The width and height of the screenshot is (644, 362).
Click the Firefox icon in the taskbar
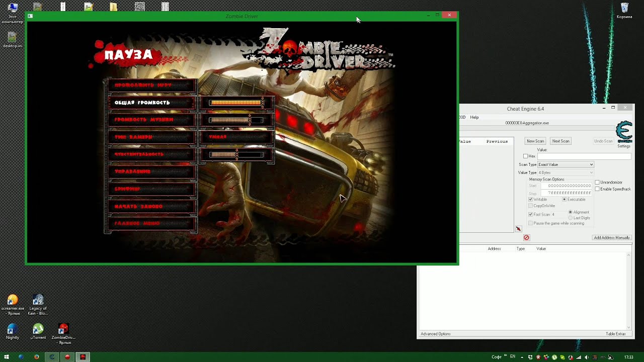point(36,357)
